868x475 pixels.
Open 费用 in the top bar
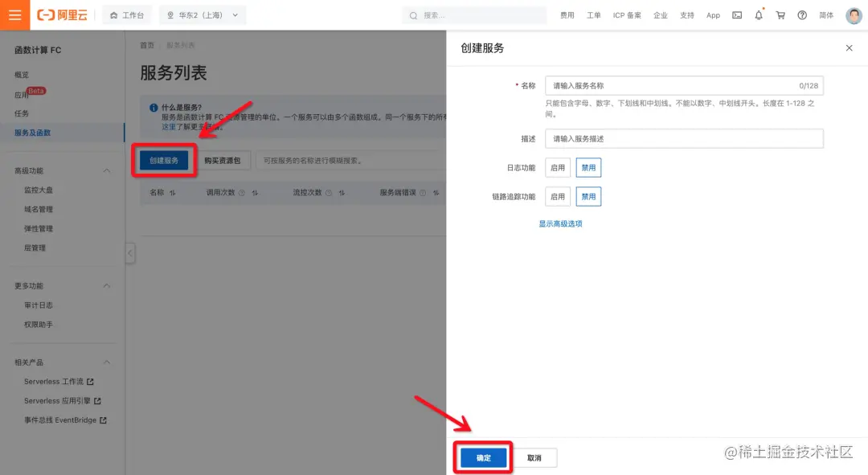(x=567, y=15)
